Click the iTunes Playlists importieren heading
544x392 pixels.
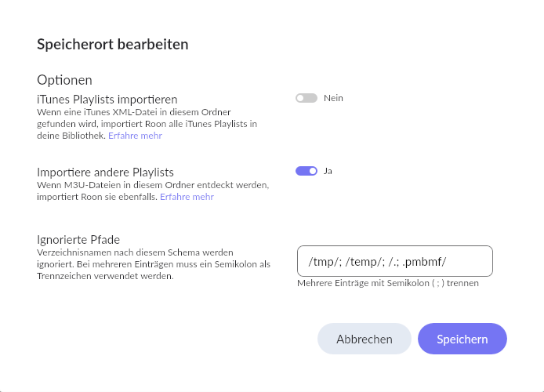pos(107,100)
